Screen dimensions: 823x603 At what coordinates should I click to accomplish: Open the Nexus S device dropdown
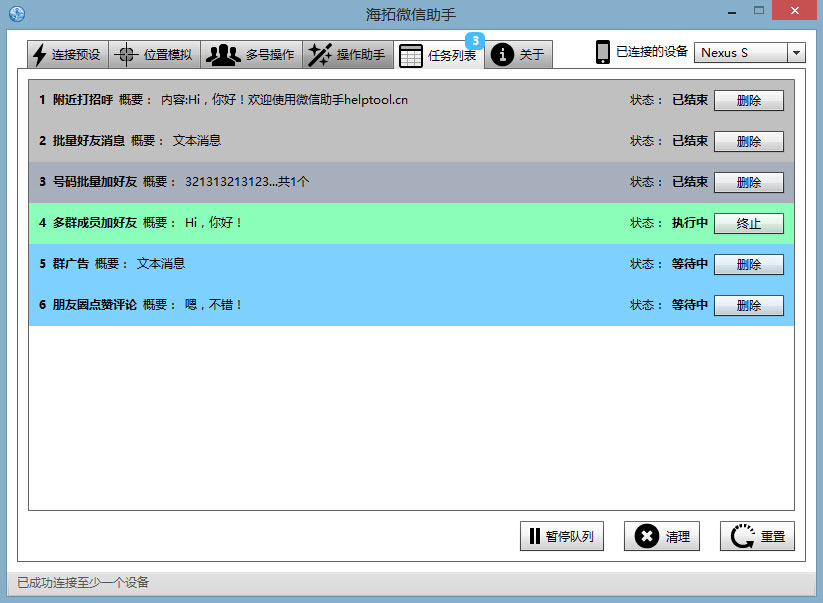[796, 53]
